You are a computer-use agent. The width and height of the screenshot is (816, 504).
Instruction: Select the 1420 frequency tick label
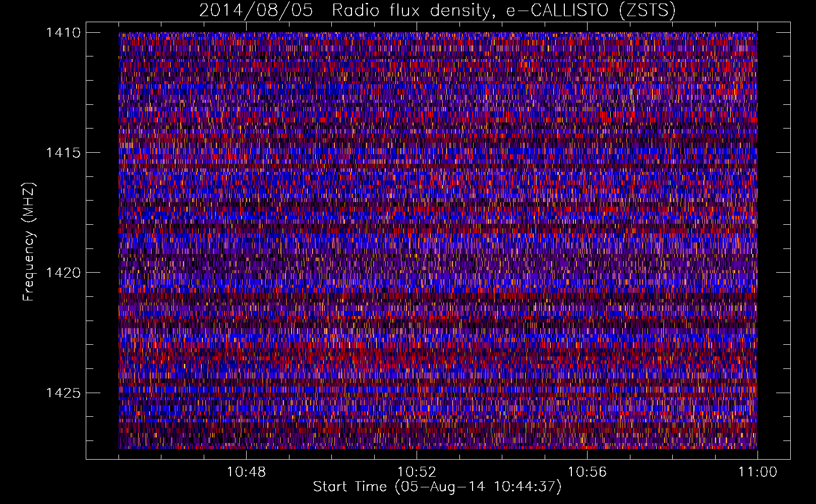point(63,273)
